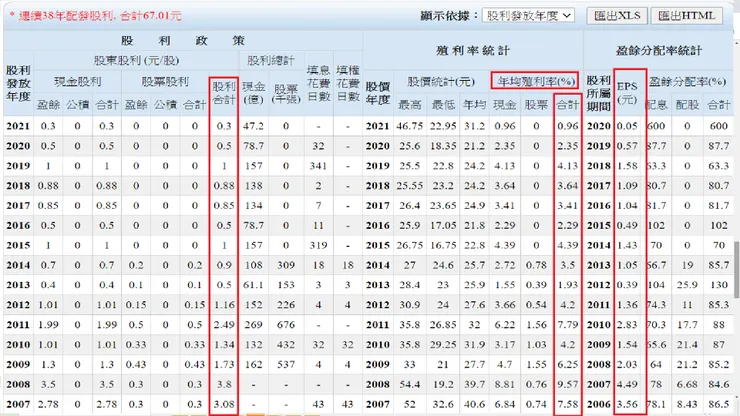This screenshot has width=740, height=416.
Task: Click the 股票股利 column group header
Action: pyautogui.click(x=165, y=82)
